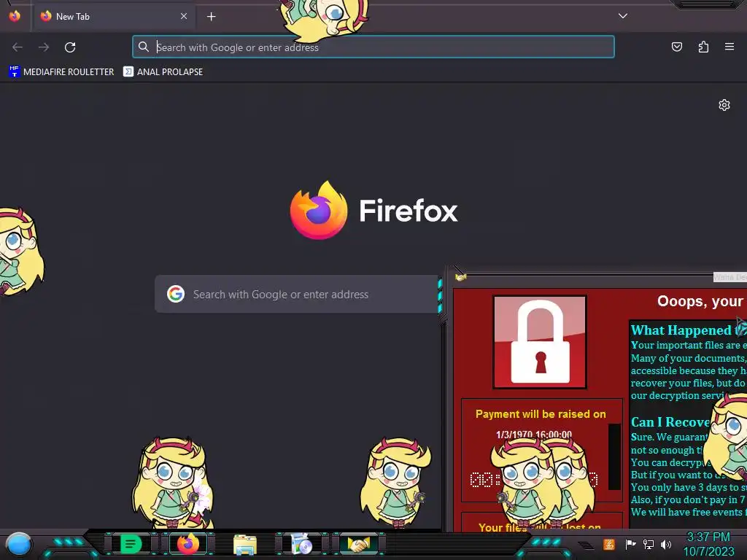Go back with the back arrow
747x560 pixels.
pyautogui.click(x=18, y=47)
